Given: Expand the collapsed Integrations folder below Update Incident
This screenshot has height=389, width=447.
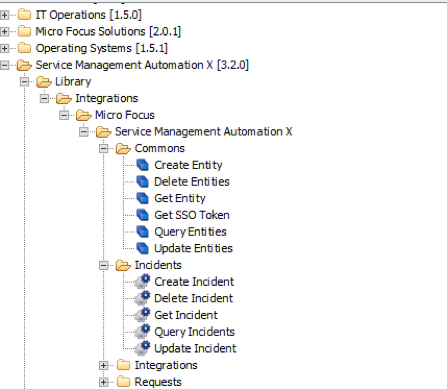Looking at the screenshot, I should click(x=104, y=365).
